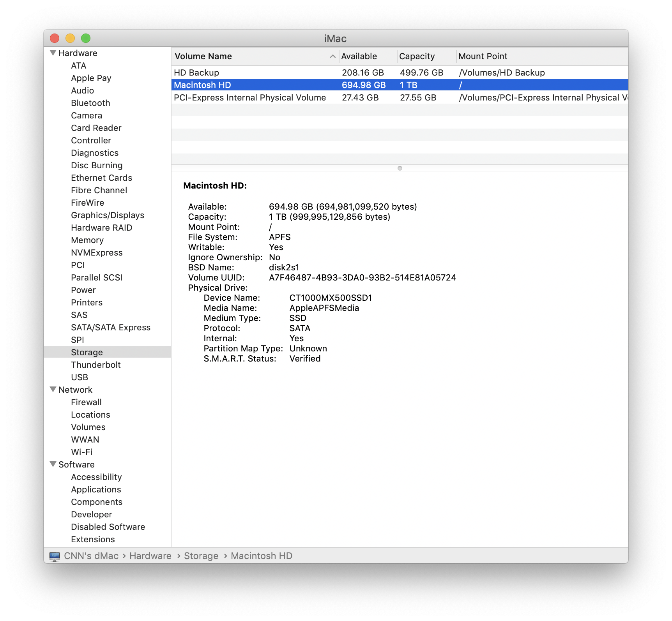Image resolution: width=672 pixels, height=621 pixels.
Task: Click the disk2s1 BSD name value
Action: pyautogui.click(x=284, y=267)
